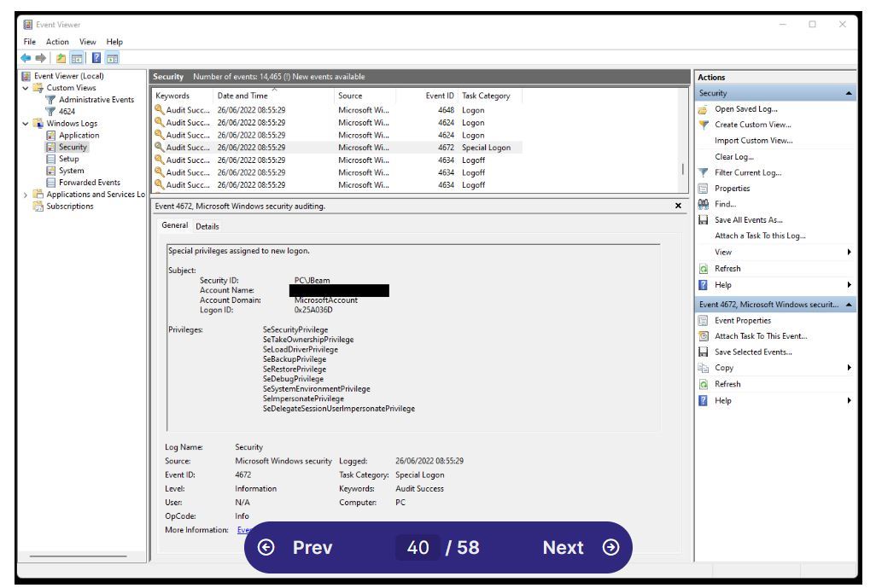
Task: Select the 4672 Special Logon event row
Action: click(x=337, y=148)
